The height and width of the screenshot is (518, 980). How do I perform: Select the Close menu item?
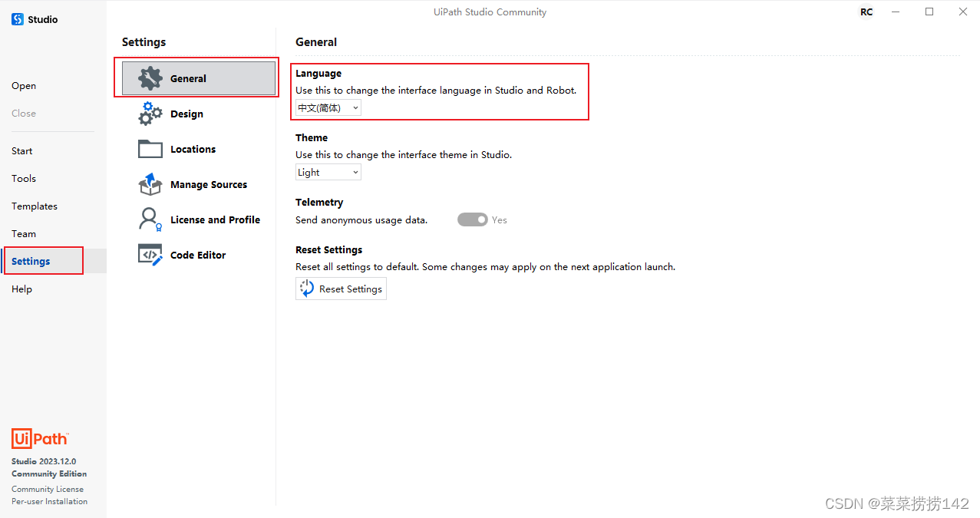[x=24, y=114]
